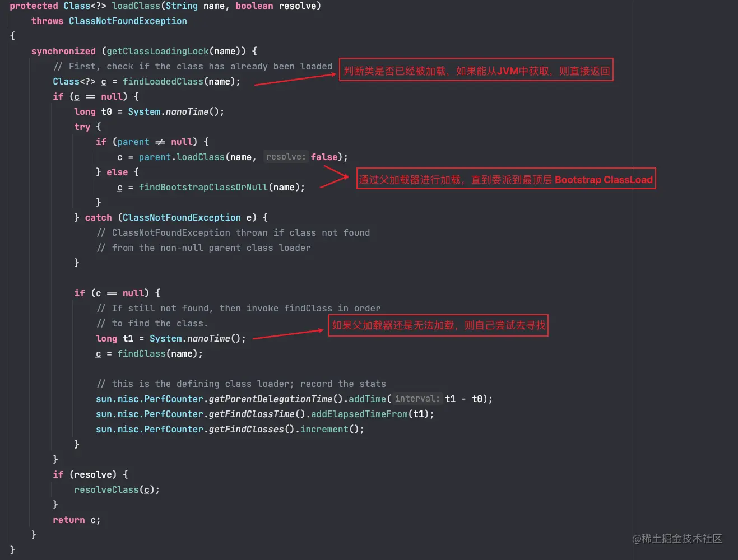Click the "protected" keyword in the method signature
Viewport: 738px width, 560px height.
(x=34, y=6)
